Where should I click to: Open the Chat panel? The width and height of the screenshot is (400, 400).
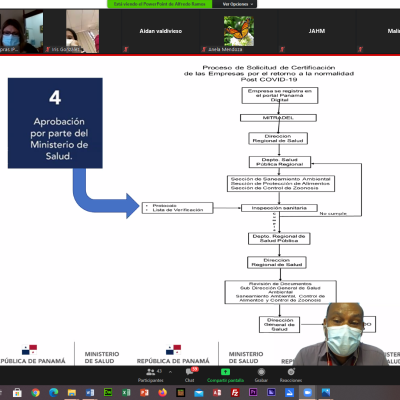tap(190, 375)
